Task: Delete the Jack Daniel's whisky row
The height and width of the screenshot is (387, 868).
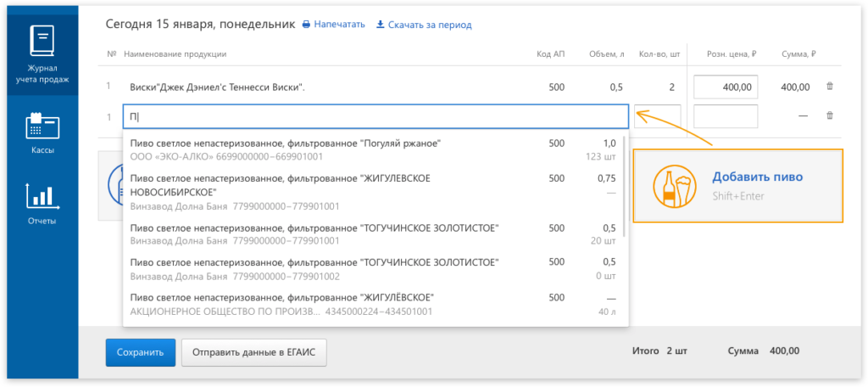Action: (830, 87)
